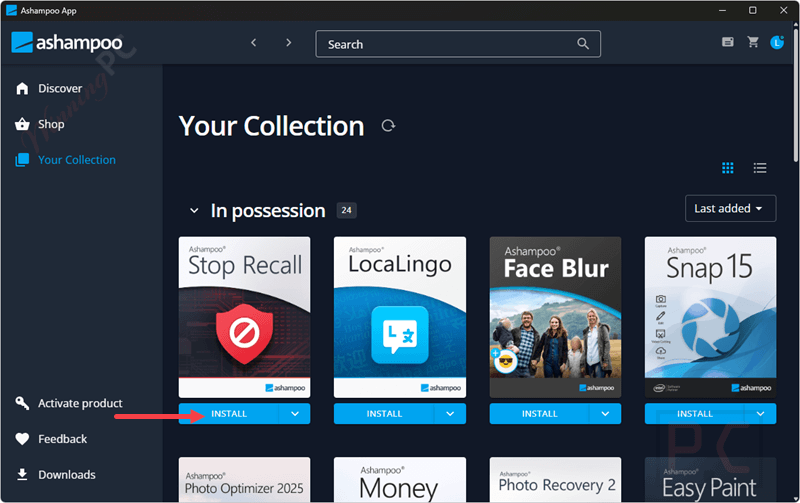Open Activate product in the sidebar
The width and height of the screenshot is (800, 503).
pos(69,404)
